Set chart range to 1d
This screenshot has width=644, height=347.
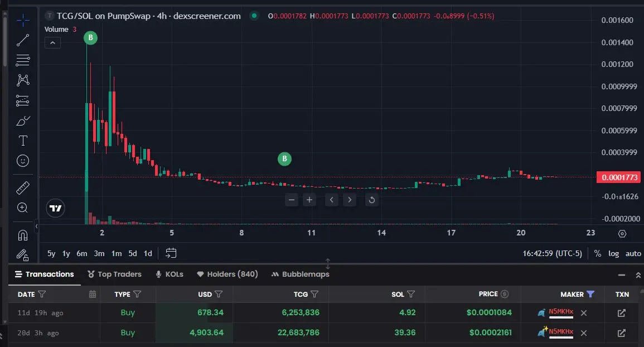148,254
